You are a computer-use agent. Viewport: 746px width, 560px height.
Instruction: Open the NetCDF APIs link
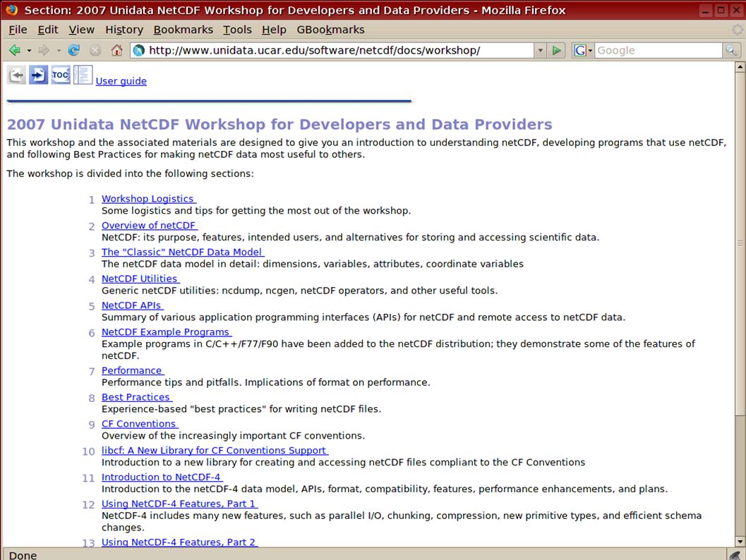132,305
